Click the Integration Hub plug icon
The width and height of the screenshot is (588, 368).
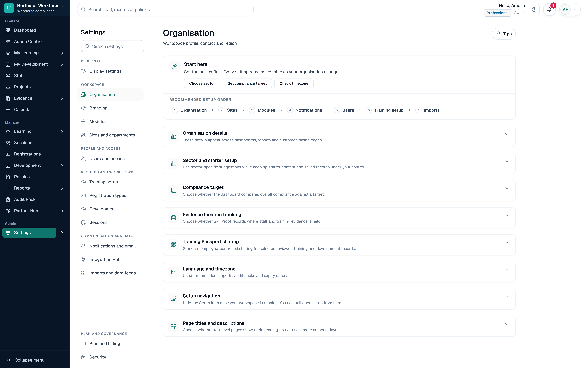pyautogui.click(x=83, y=259)
